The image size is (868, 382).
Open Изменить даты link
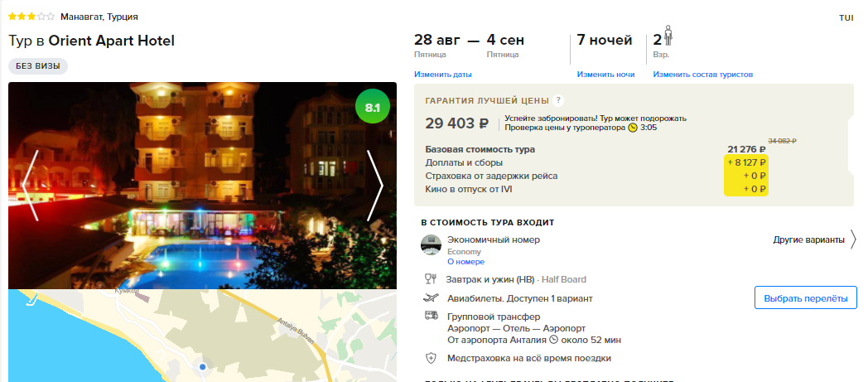443,75
